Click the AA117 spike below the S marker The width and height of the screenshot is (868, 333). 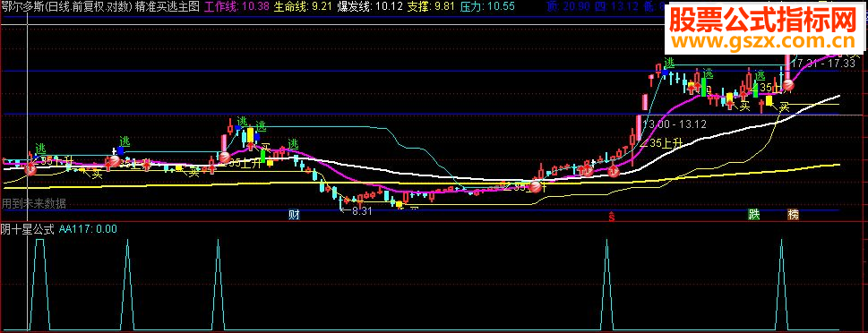[606, 285]
